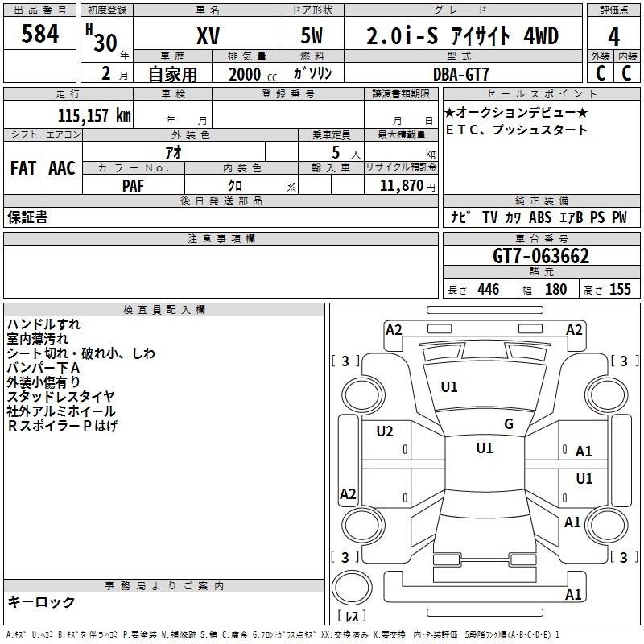Click the model code DBA-GT7
This screenshot has width=644, height=644.
pyautogui.click(x=460, y=74)
